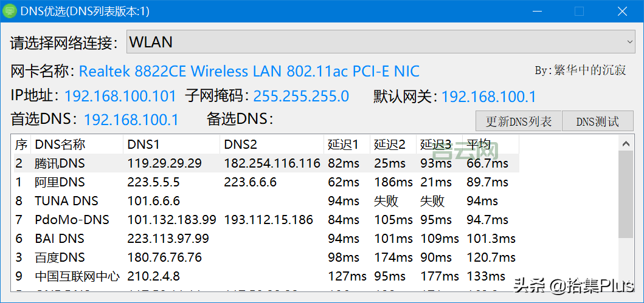Click the DNS优选 app icon in title bar
Screen dimensions: 644x303
tap(10, 12)
